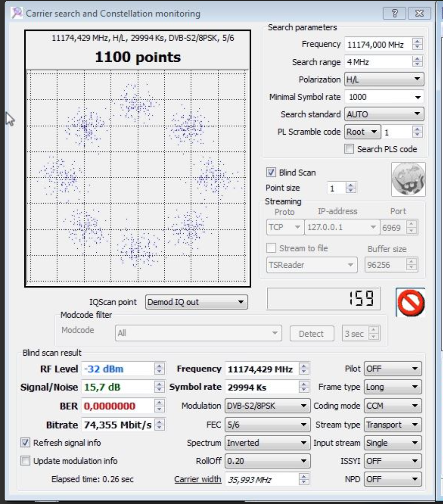
Task: Click the Signal/Noise spinner arrows
Action: 159,387
